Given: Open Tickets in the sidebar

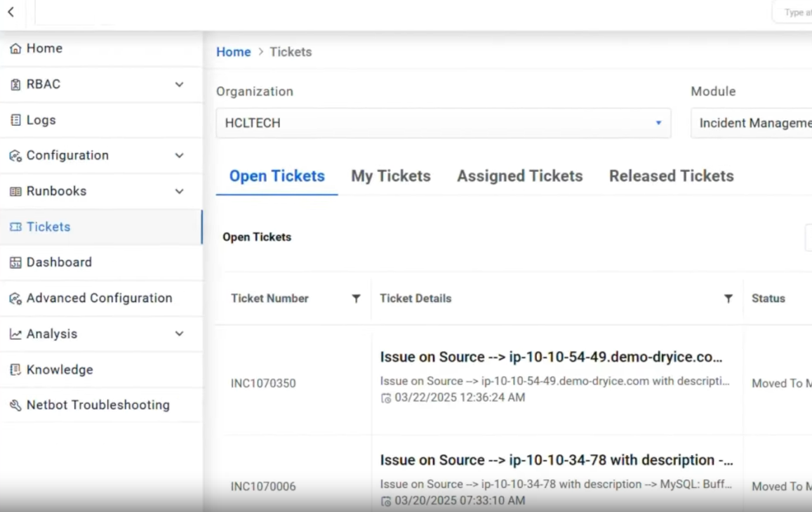Looking at the screenshot, I should pyautogui.click(x=101, y=227).
